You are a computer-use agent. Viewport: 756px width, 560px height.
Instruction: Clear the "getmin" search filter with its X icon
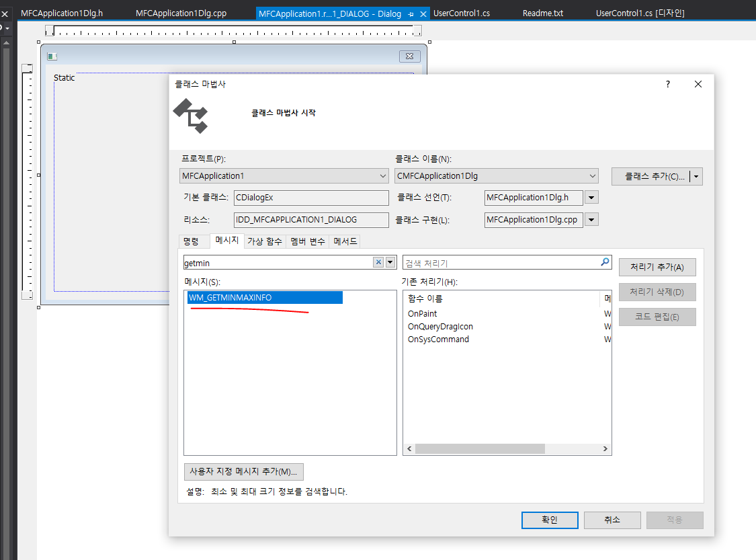pos(378,262)
